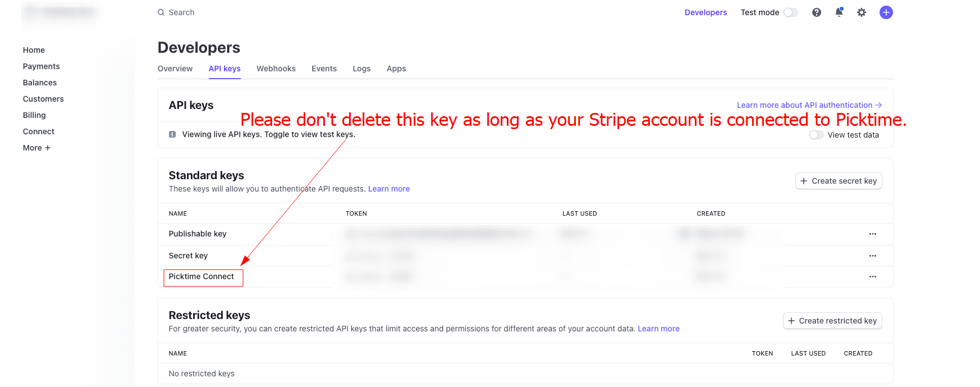Expand the More sidebar menu
The height and width of the screenshot is (387, 980).
[36, 148]
